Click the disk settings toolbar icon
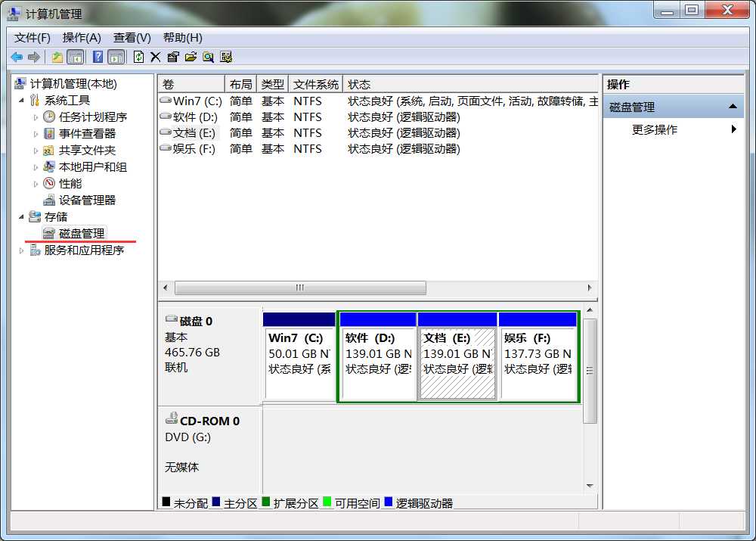This screenshot has height=541, width=756. click(225, 58)
